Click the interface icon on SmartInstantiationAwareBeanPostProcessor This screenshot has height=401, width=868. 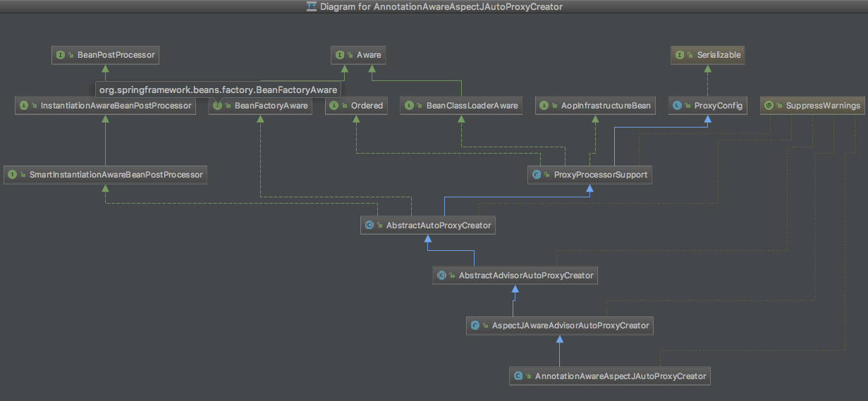pos(13,174)
